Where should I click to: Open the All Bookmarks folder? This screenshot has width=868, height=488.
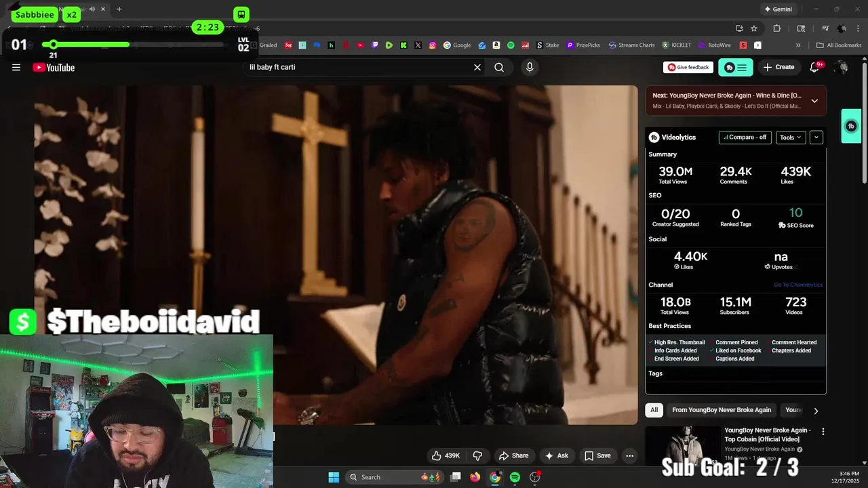[839, 45]
